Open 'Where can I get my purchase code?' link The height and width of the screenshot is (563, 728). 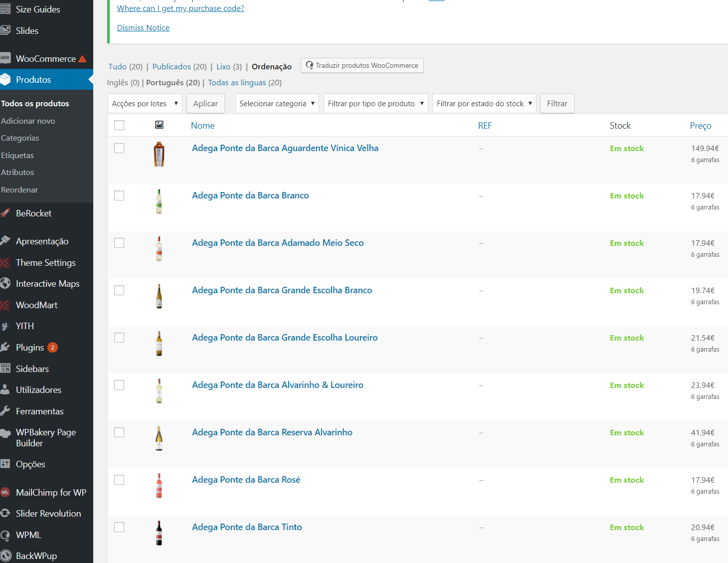pos(181,8)
